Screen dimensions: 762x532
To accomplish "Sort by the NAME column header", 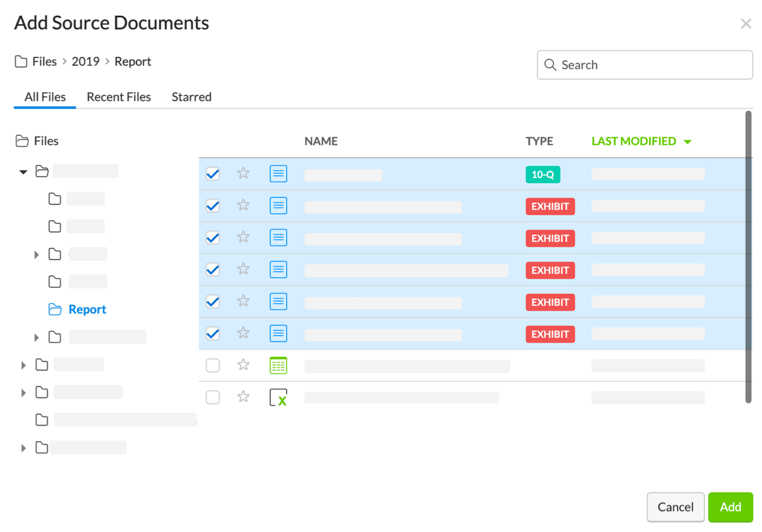I will (321, 141).
